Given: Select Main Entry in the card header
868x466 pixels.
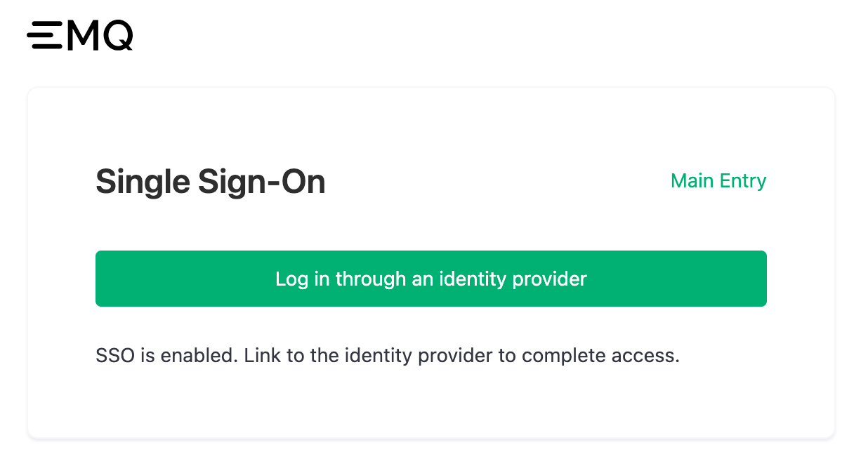Looking at the screenshot, I should [718, 181].
